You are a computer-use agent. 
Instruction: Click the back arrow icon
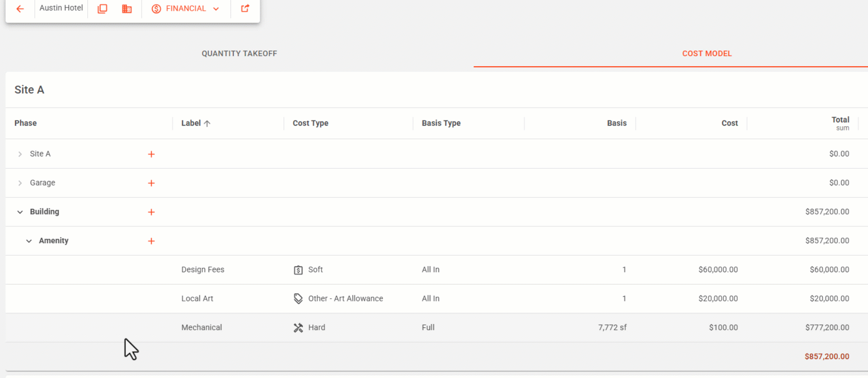point(20,9)
